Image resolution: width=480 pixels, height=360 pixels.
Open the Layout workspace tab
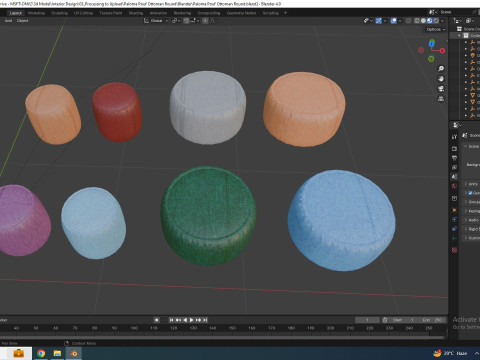(16, 13)
